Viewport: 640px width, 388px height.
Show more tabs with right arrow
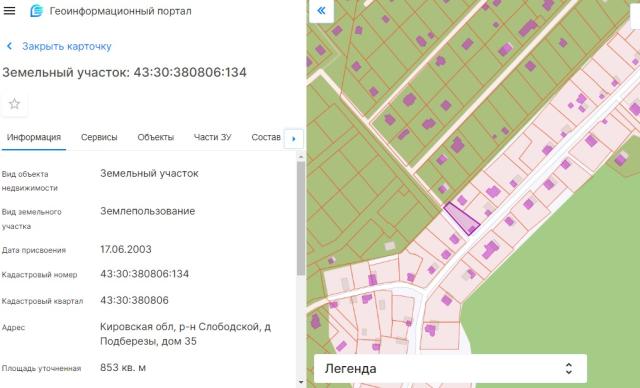[x=293, y=139]
